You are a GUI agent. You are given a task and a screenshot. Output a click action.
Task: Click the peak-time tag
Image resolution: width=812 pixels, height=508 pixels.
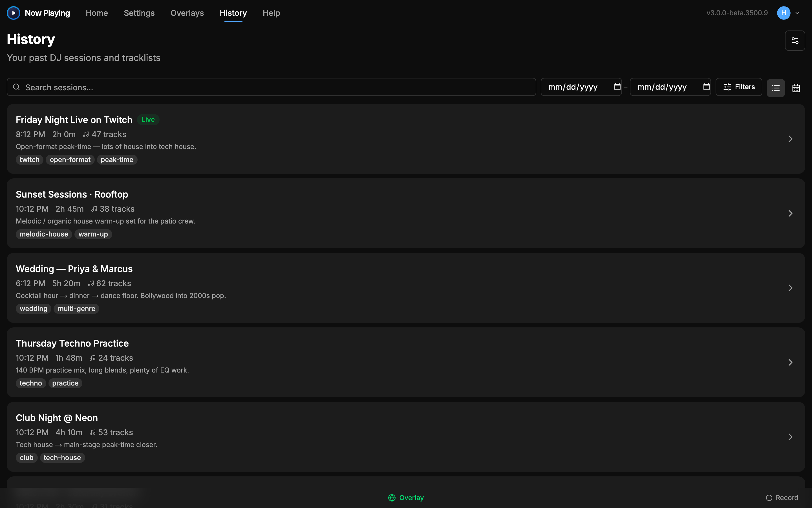click(x=117, y=159)
